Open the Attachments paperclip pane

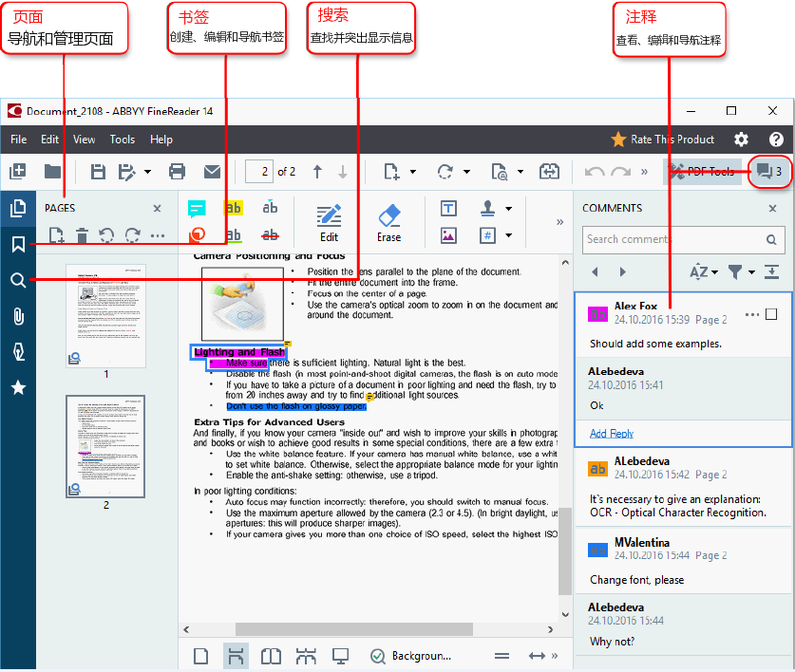(18, 316)
